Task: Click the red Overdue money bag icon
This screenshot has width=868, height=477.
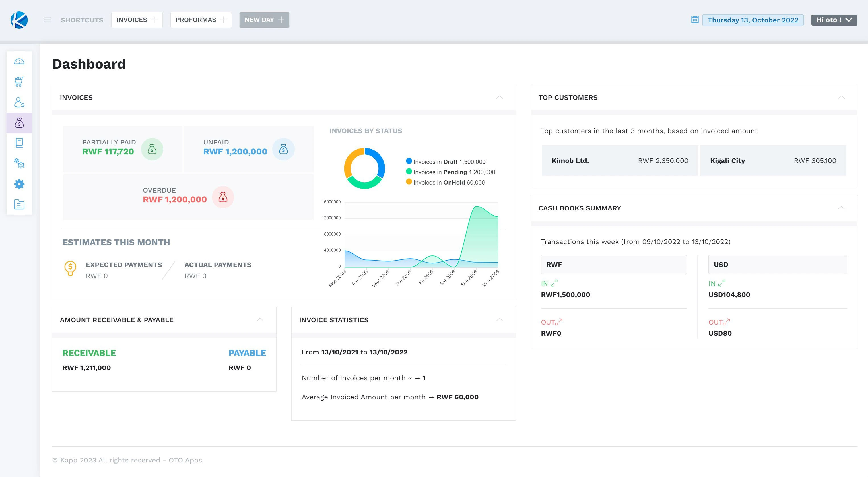Action: 223,197
